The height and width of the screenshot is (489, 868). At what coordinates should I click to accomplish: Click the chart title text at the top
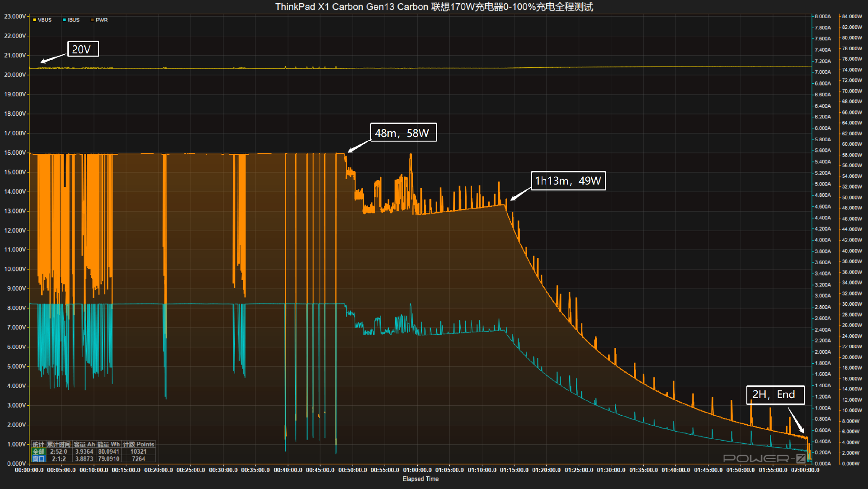pos(434,7)
